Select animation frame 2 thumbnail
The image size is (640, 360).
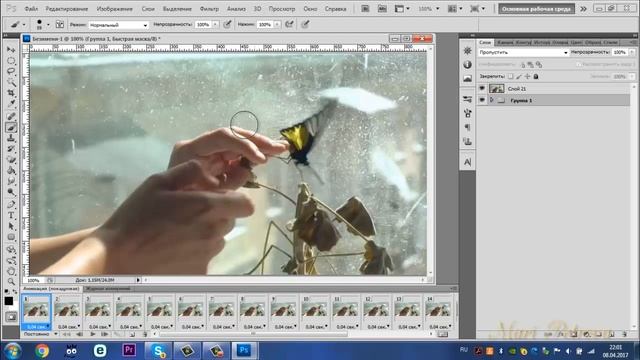pyautogui.click(x=67, y=309)
